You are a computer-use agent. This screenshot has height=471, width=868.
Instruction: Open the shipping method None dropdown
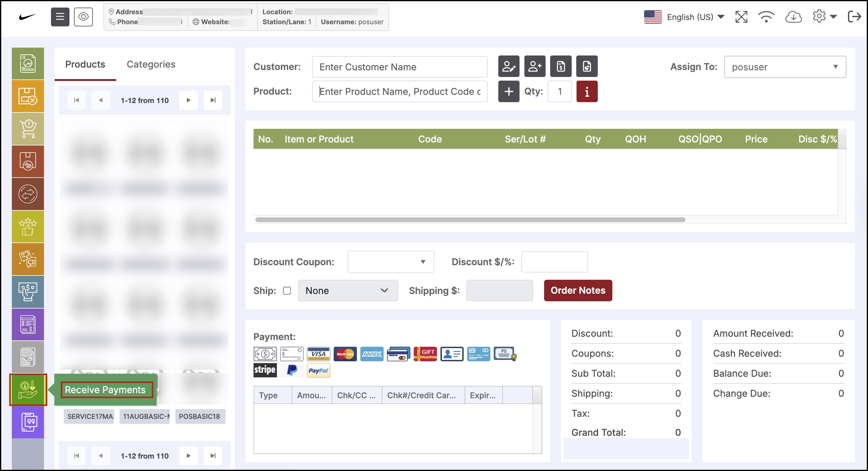pyautogui.click(x=348, y=291)
